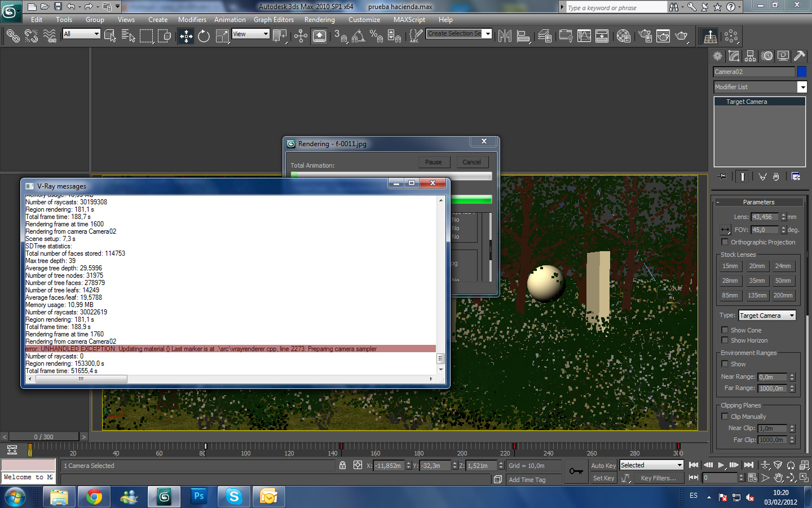Screen dimensions: 812x508
Task: Pause the rendering
Action: click(434, 162)
